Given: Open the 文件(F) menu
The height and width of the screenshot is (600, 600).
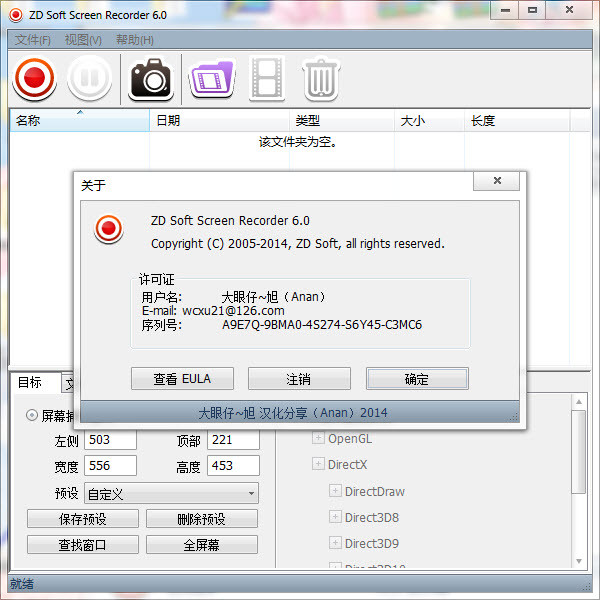Looking at the screenshot, I should (33, 40).
